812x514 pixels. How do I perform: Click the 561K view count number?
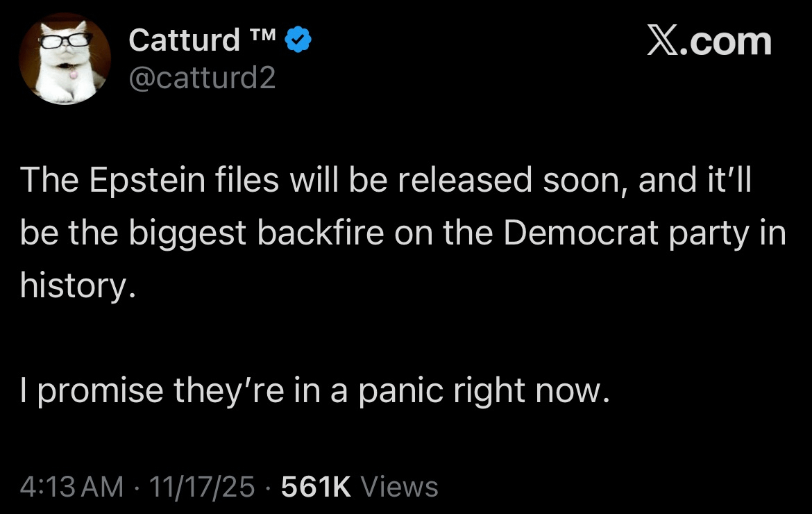[316, 486]
